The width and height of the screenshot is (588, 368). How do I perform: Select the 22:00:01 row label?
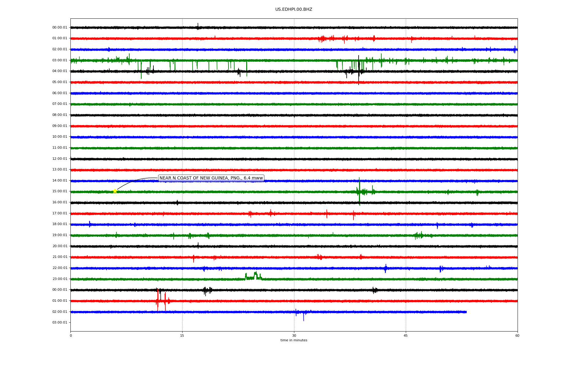(x=60, y=268)
